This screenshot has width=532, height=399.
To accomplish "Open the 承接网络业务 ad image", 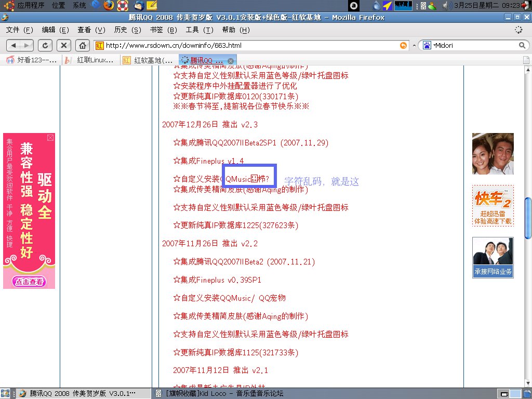I will point(493,258).
